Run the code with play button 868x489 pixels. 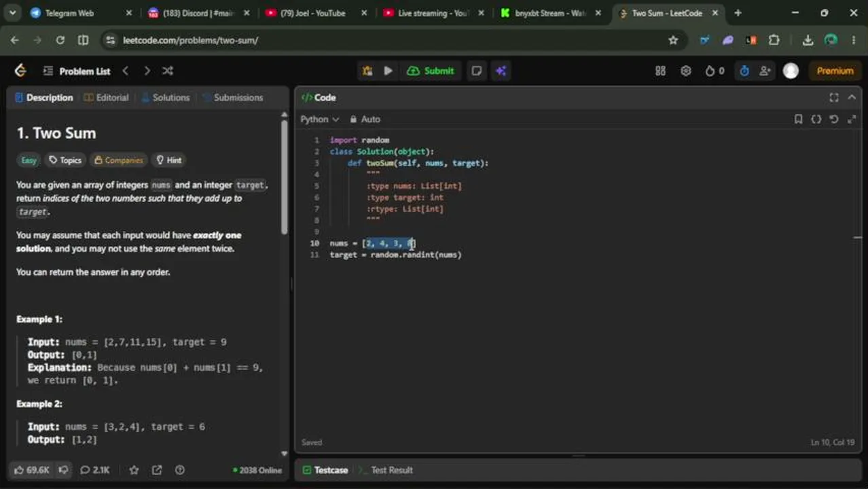pos(388,71)
